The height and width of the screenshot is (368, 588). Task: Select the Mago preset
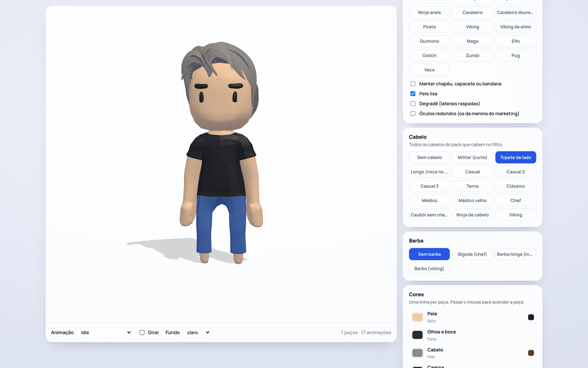click(472, 41)
